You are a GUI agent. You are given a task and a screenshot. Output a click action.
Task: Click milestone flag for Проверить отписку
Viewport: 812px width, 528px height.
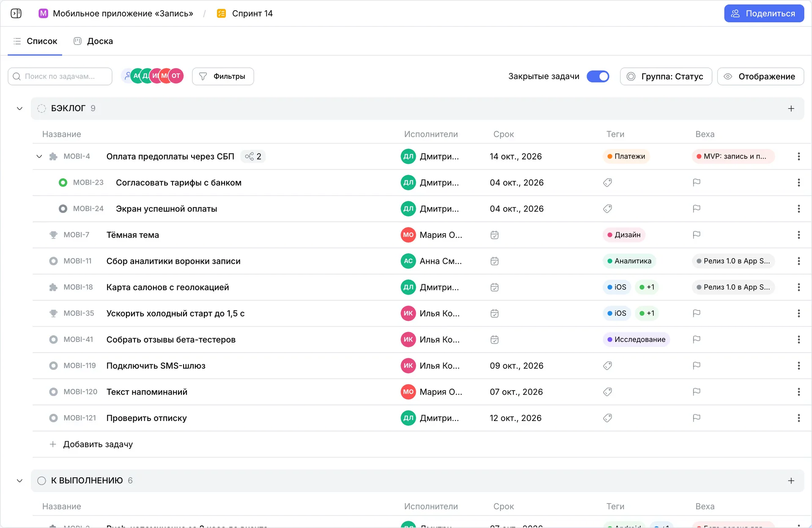(x=697, y=418)
